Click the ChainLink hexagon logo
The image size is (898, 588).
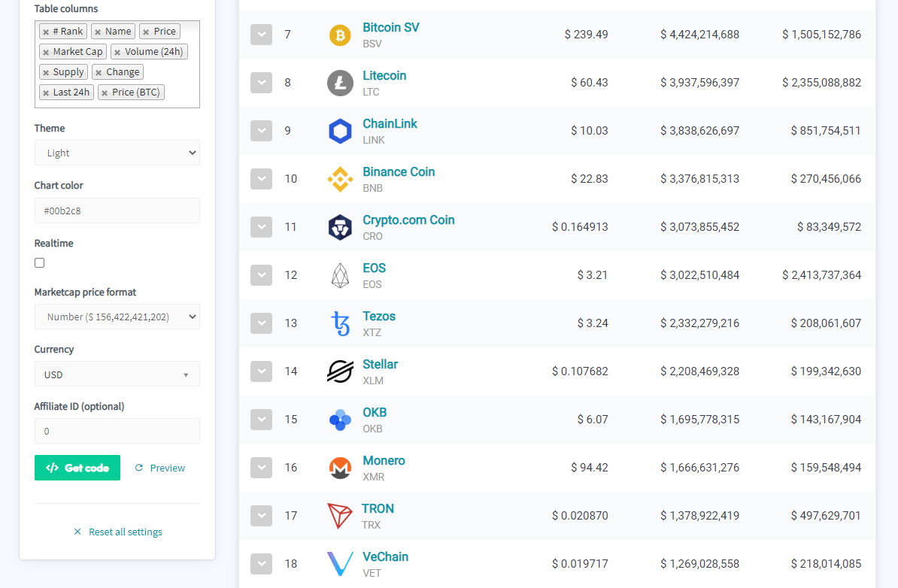tap(340, 131)
